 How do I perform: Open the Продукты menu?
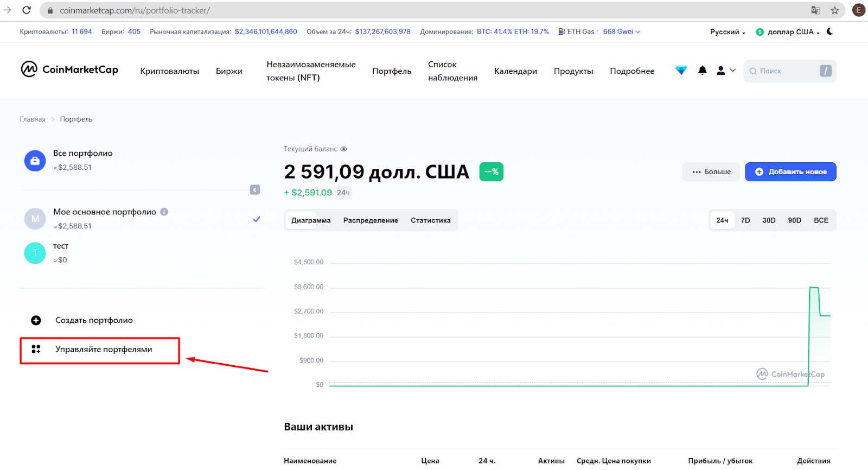(573, 71)
